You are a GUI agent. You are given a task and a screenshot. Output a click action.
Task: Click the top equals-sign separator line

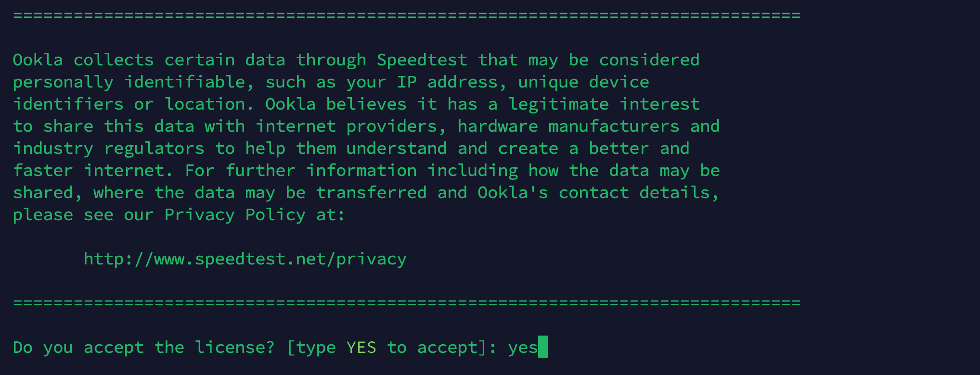(x=407, y=15)
